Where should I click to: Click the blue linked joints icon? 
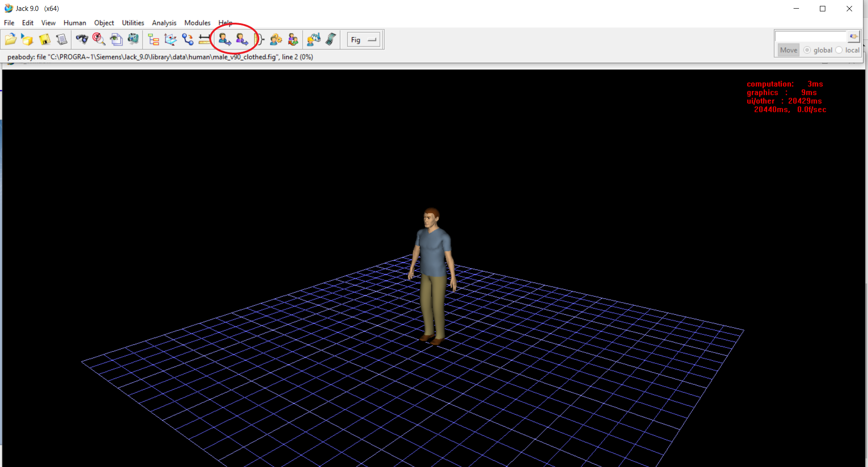[187, 40]
